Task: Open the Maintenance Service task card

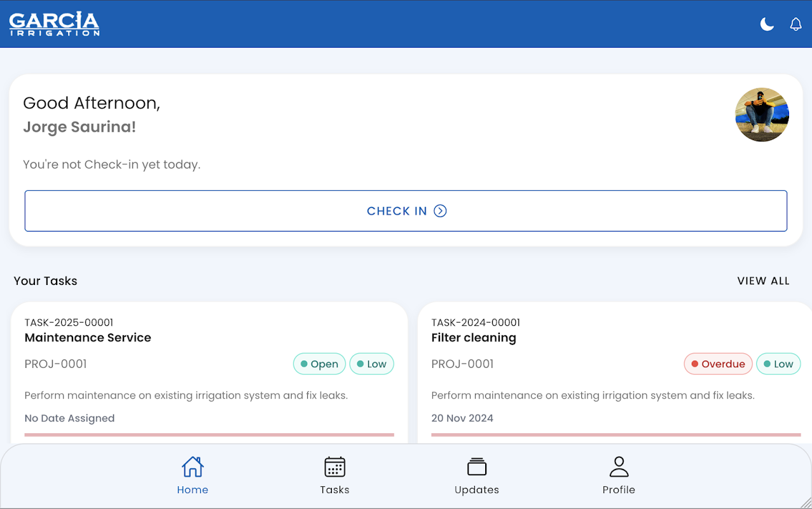Action: coord(209,373)
